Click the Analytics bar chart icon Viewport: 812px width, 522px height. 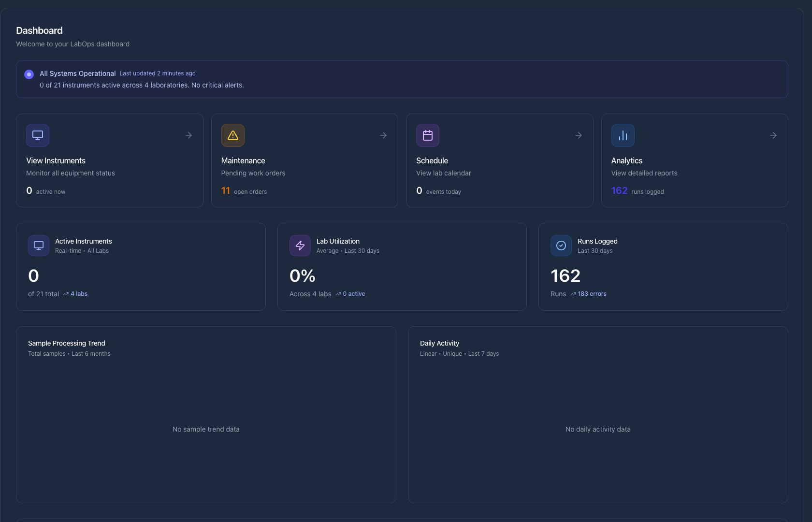click(623, 135)
